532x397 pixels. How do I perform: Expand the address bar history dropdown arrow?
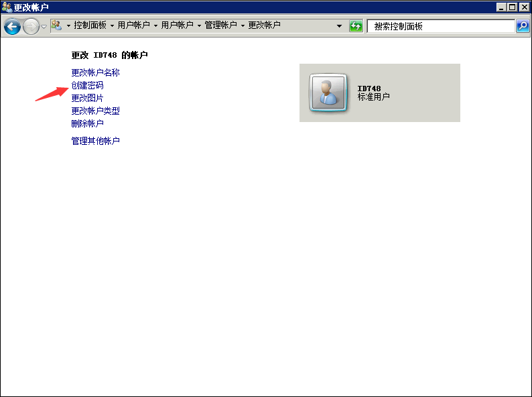(339, 26)
